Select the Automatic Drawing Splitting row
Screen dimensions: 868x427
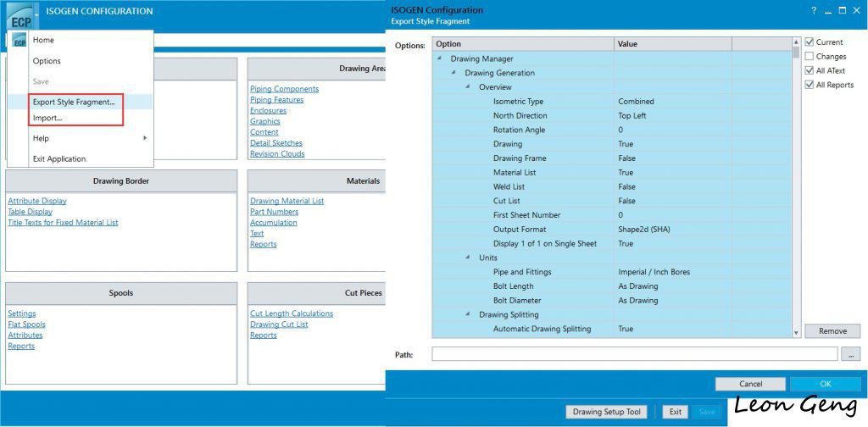612,329
